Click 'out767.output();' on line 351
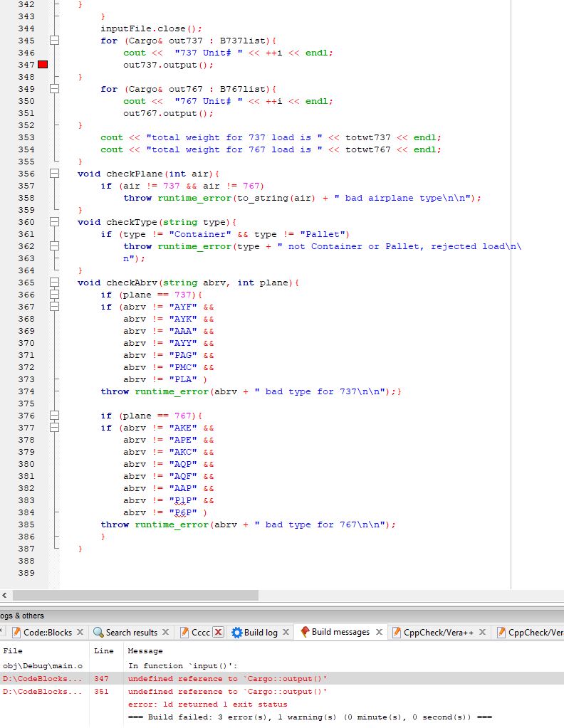 point(168,113)
